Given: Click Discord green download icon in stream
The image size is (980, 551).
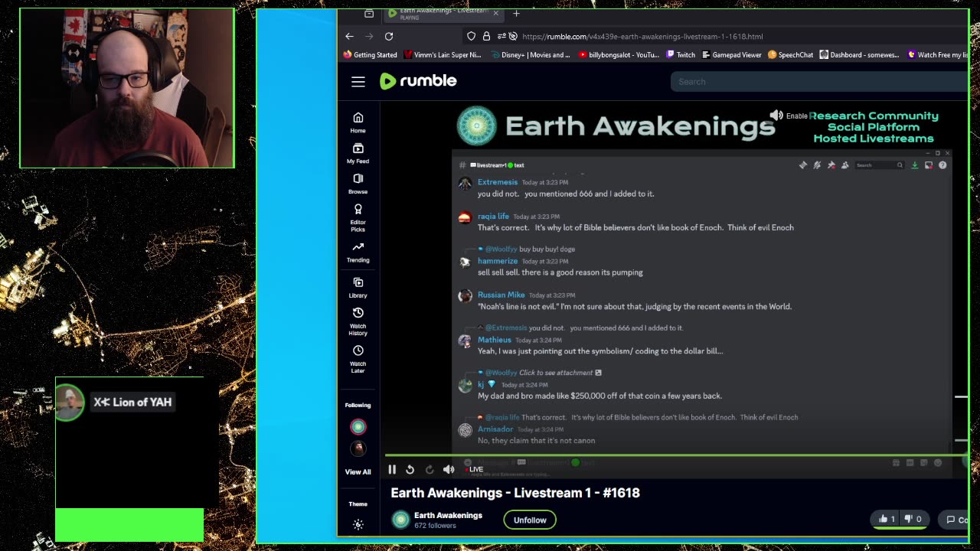Looking at the screenshot, I should (x=914, y=165).
